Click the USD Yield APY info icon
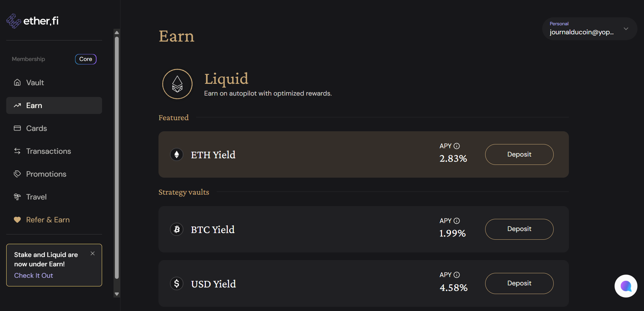The height and width of the screenshot is (311, 644). pyautogui.click(x=457, y=275)
